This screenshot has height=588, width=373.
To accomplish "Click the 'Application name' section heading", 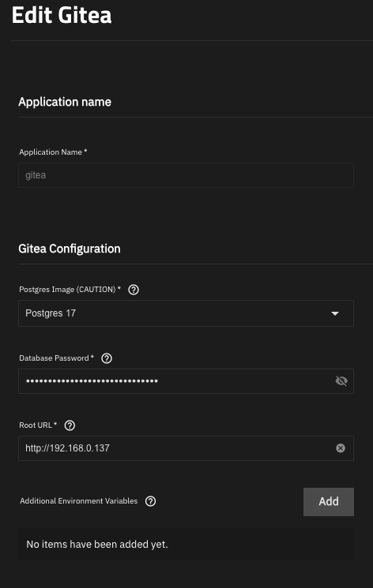I will click(x=65, y=102).
